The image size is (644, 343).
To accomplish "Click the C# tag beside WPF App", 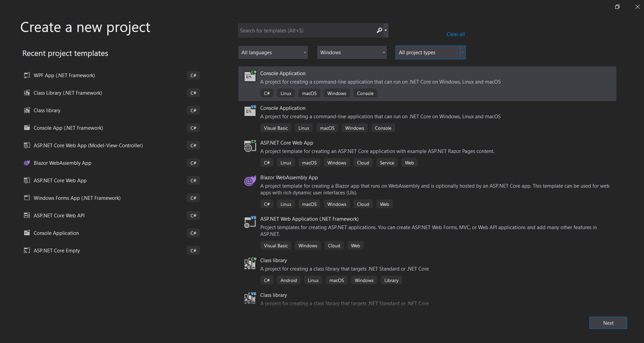I will pos(193,75).
